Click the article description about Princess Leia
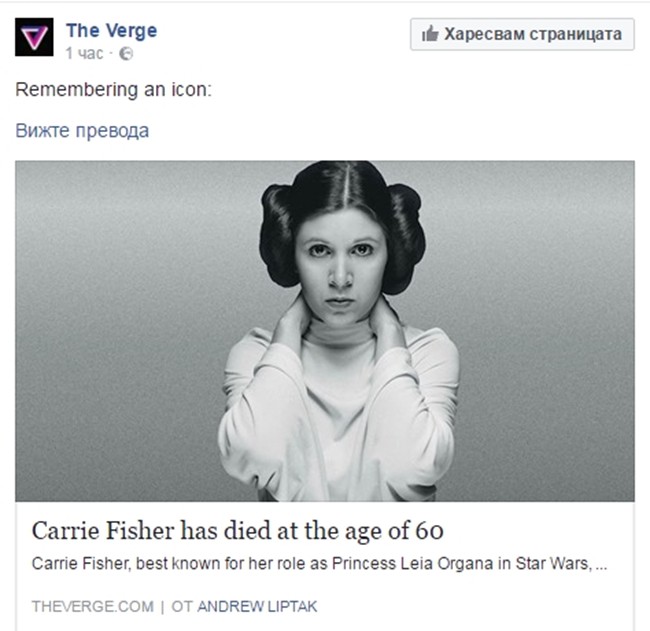This screenshot has height=631, width=650. [319, 564]
